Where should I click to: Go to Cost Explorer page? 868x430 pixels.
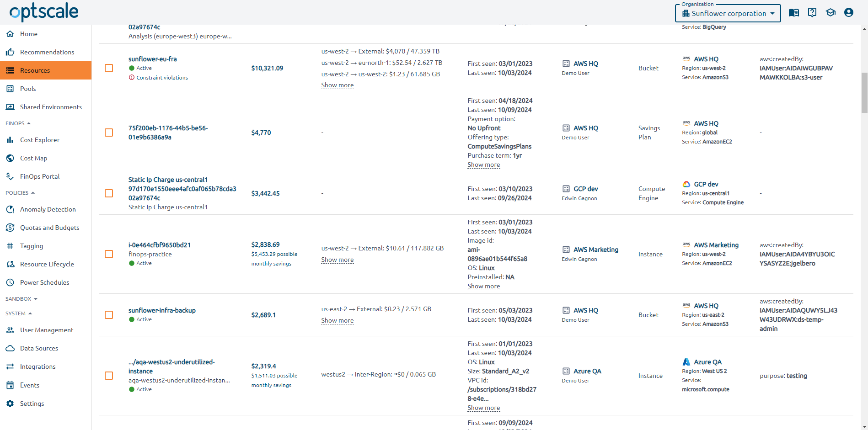[46, 140]
